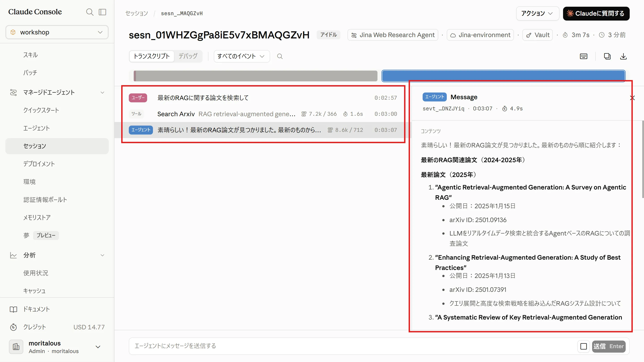Go to セッション breadcrumb link
This screenshot has width=644, height=362.
point(136,13)
